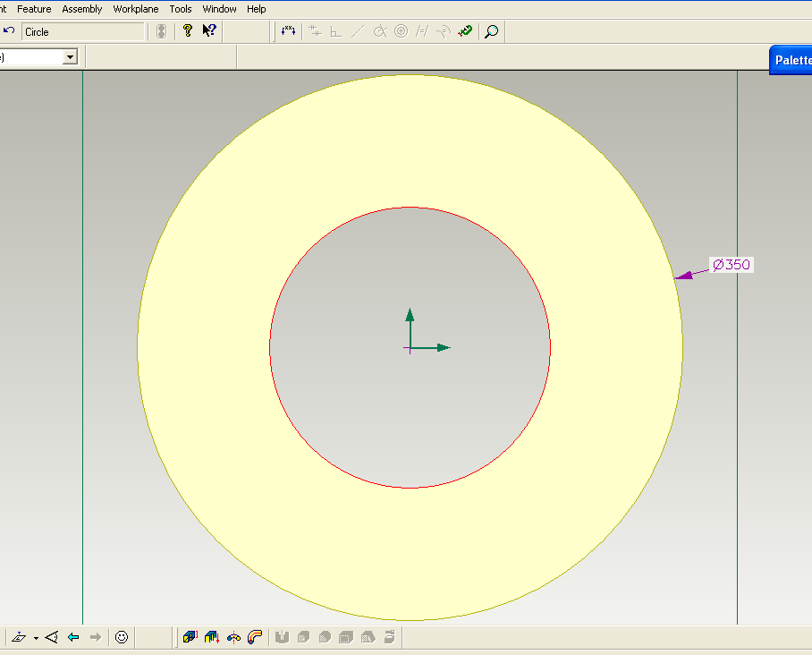Click the smiley face icon
Image resolution: width=812 pixels, height=655 pixels.
[122, 637]
